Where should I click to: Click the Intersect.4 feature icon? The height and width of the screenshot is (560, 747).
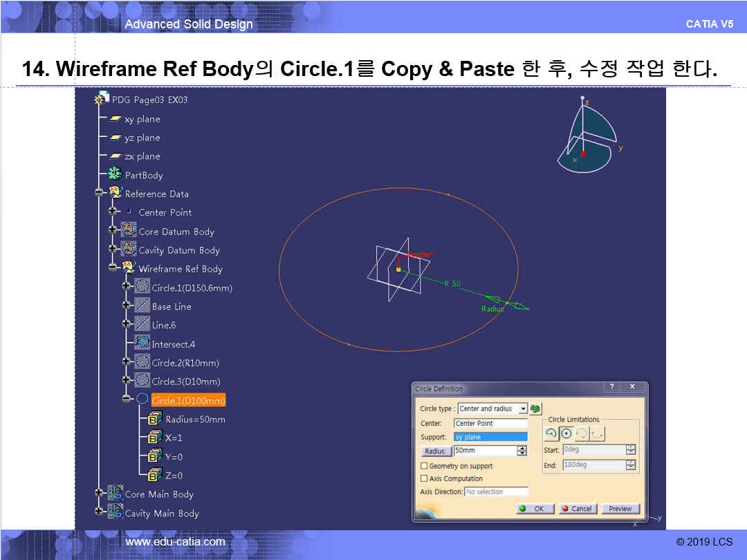pos(142,344)
